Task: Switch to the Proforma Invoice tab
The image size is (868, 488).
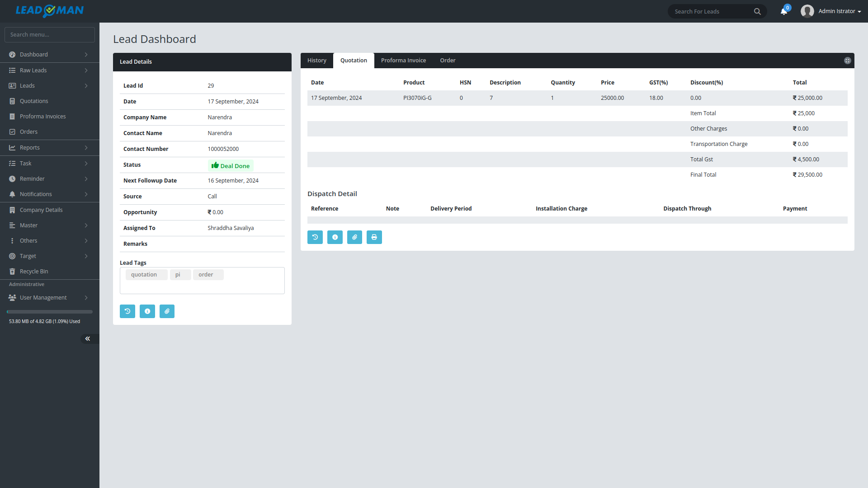Action: tap(403, 61)
